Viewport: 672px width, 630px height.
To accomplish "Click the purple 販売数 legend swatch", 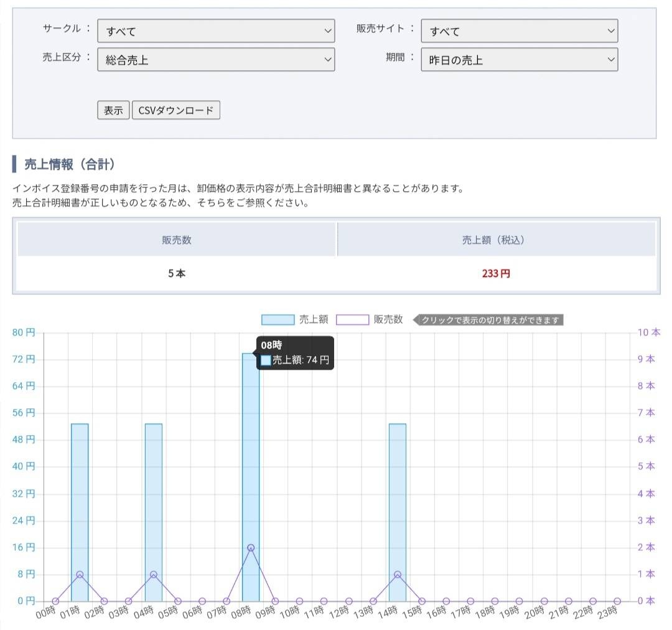I will [352, 320].
